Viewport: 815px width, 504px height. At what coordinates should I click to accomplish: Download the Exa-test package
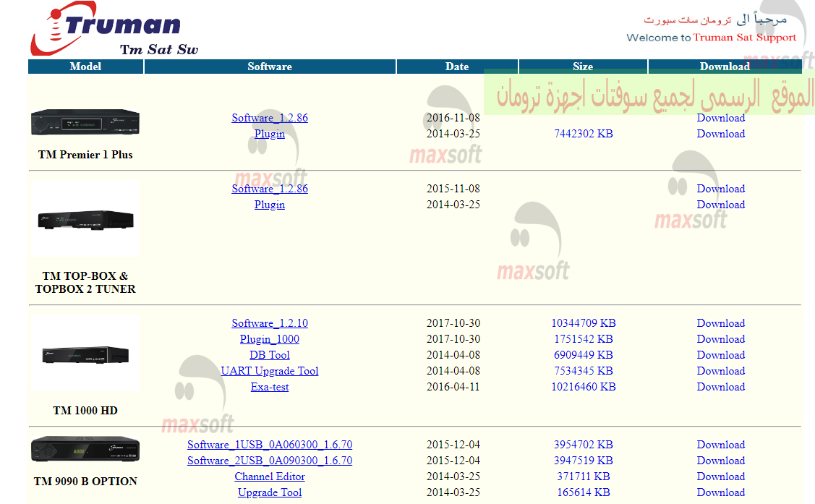click(721, 387)
